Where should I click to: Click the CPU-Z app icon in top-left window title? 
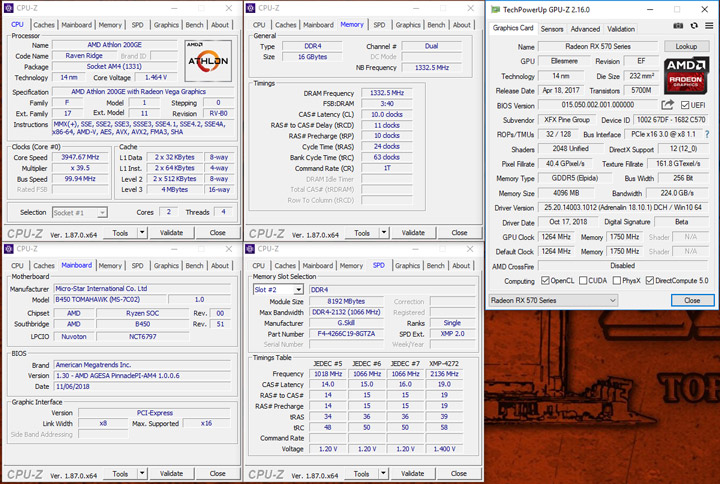(x=9, y=8)
